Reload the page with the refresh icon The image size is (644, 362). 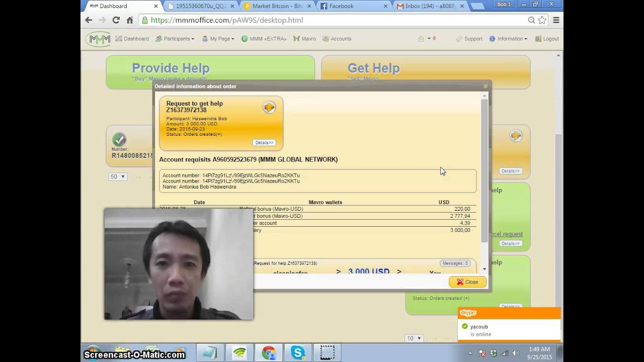click(116, 20)
